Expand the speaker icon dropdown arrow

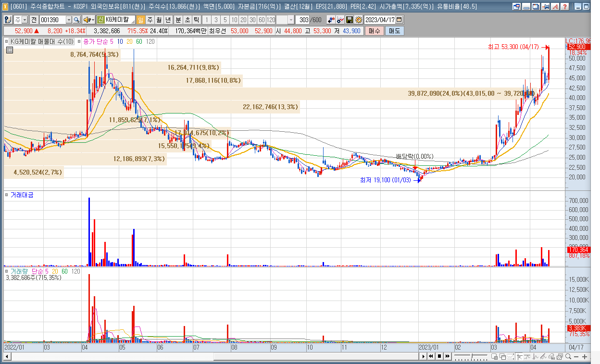click(93, 20)
